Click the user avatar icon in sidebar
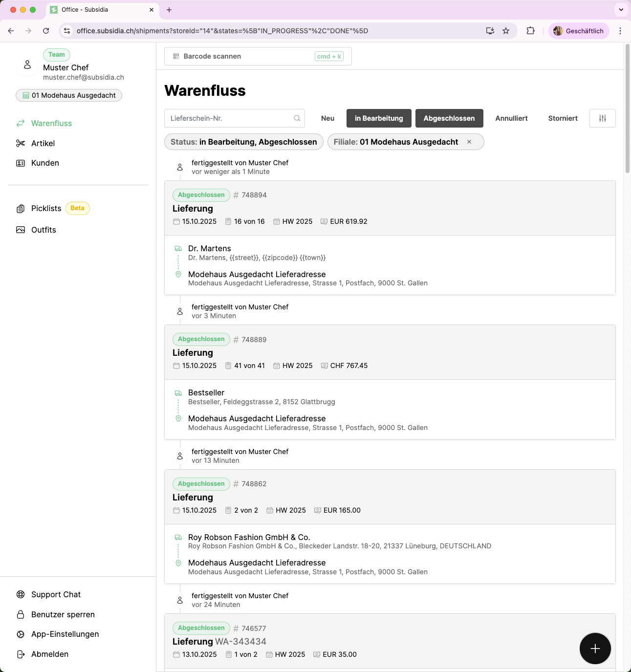Image resolution: width=631 pixels, height=672 pixels. [x=27, y=65]
